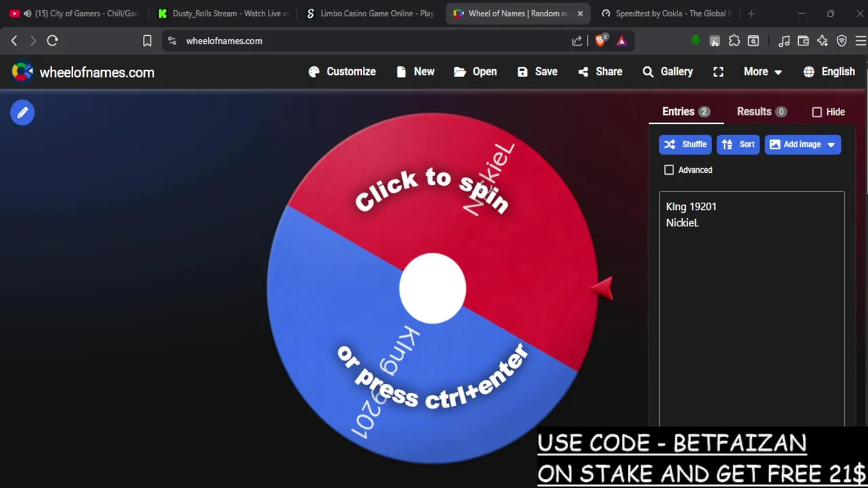
Task: Switch to Speedtest by Ookla tab
Action: pyautogui.click(x=667, y=14)
